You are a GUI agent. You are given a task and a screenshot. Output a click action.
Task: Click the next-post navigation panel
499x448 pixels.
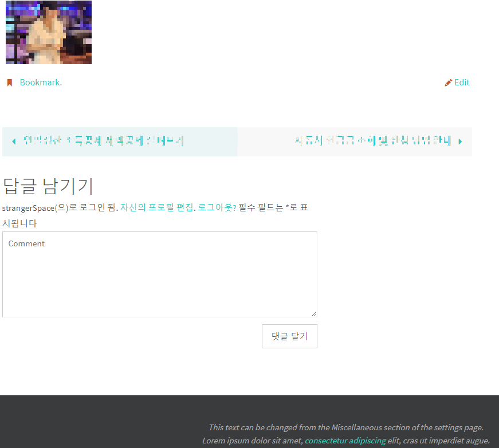point(355,141)
